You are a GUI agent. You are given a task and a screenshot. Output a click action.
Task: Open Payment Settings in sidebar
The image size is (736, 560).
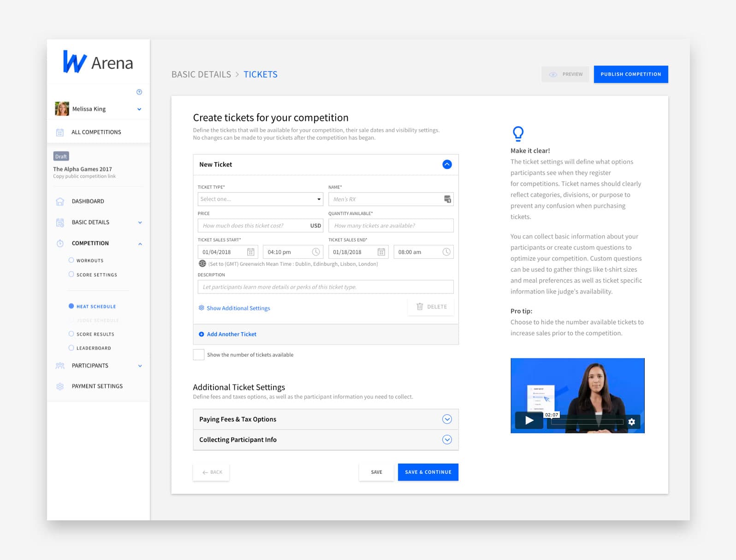[97, 387]
